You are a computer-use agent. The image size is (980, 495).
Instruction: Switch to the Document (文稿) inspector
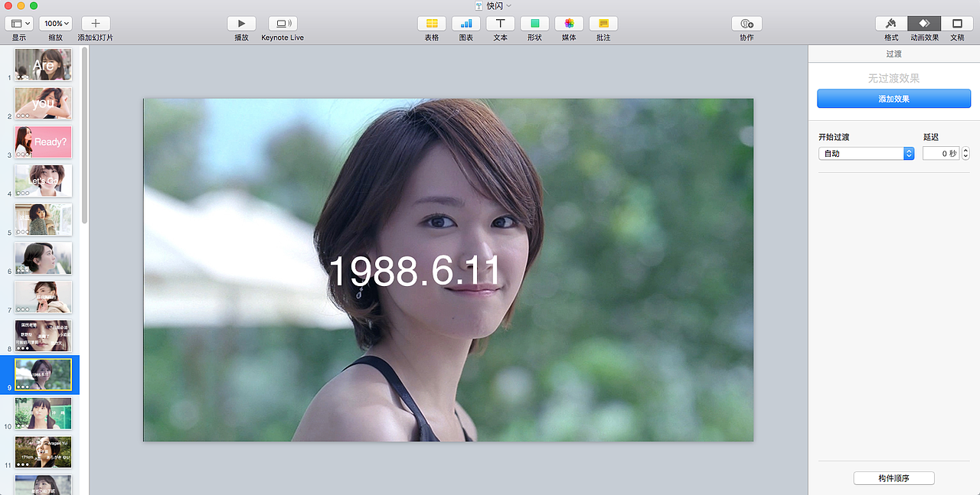(x=957, y=24)
